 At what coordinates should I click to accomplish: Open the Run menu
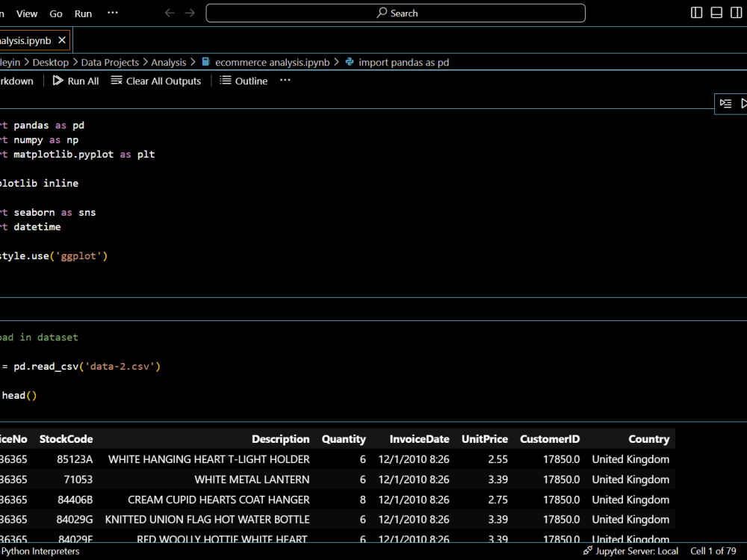pyautogui.click(x=83, y=13)
